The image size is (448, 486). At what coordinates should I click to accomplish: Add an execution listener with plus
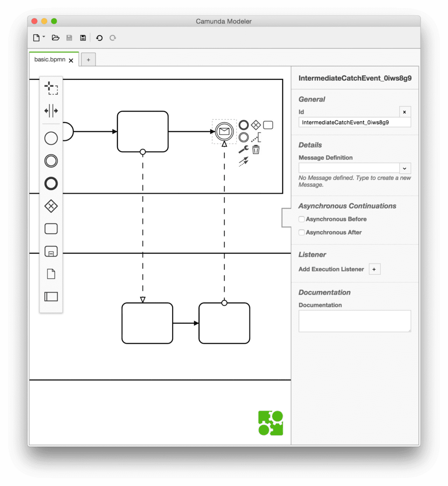[x=374, y=269]
